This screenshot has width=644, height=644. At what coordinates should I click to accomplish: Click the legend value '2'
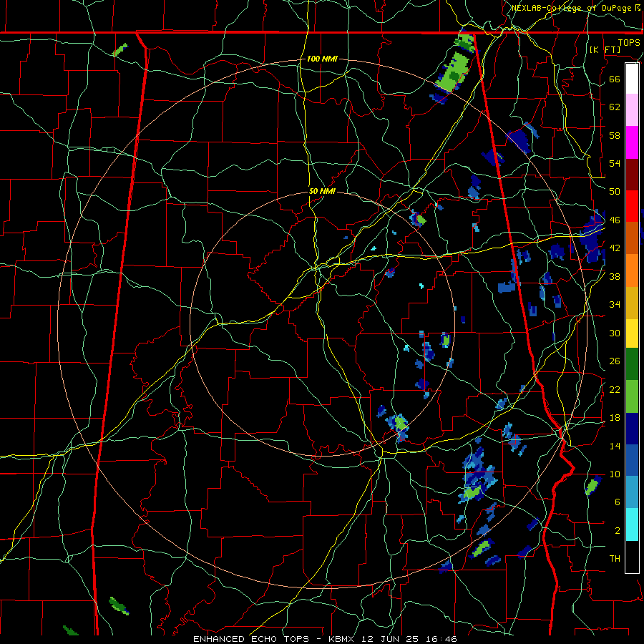(617, 530)
